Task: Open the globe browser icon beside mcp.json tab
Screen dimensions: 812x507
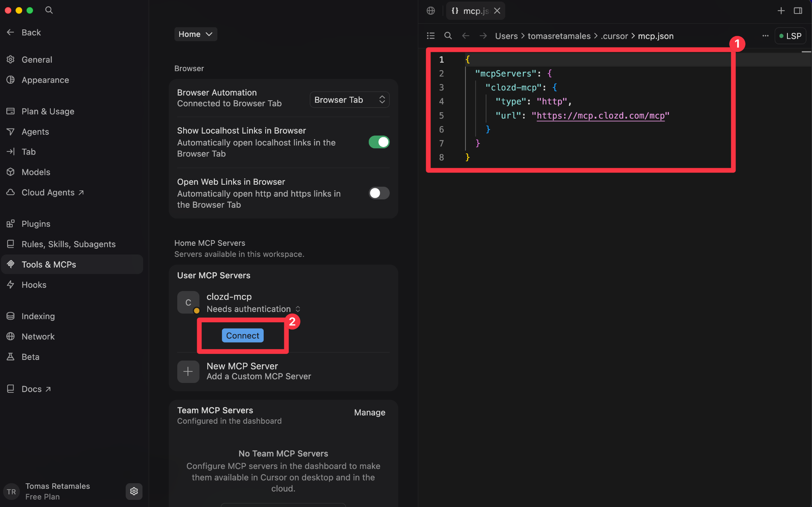Action: pyautogui.click(x=431, y=11)
